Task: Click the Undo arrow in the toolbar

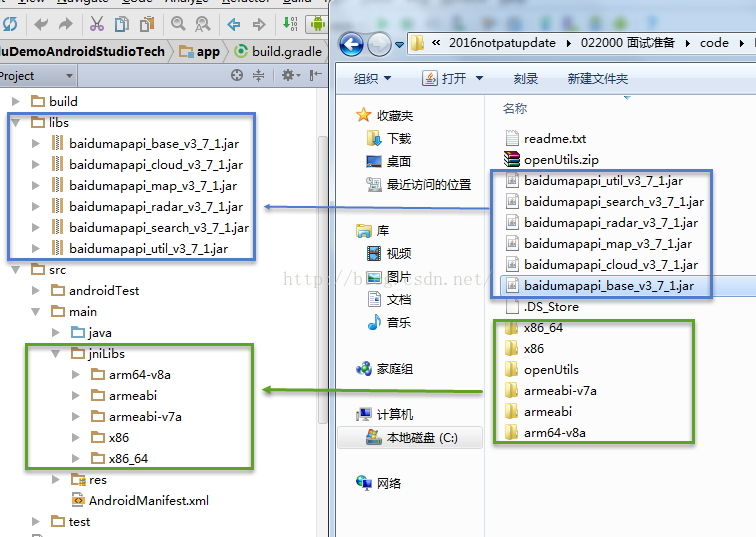Action: click(41, 24)
